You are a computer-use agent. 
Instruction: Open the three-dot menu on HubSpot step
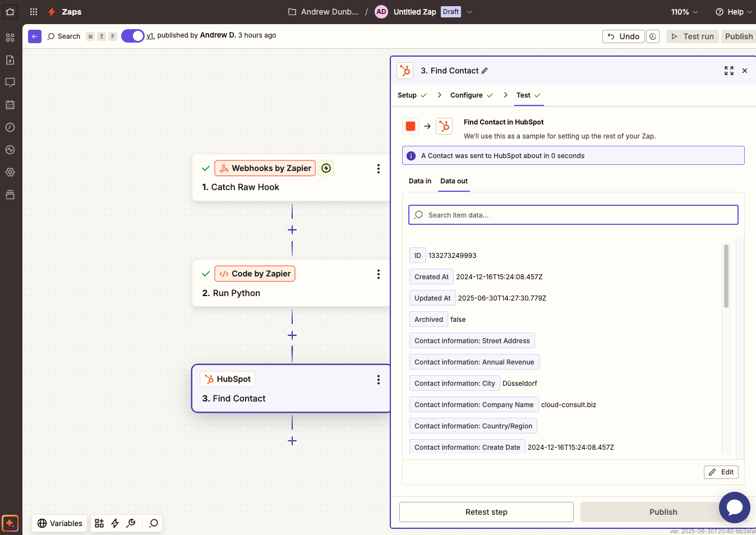click(x=379, y=380)
